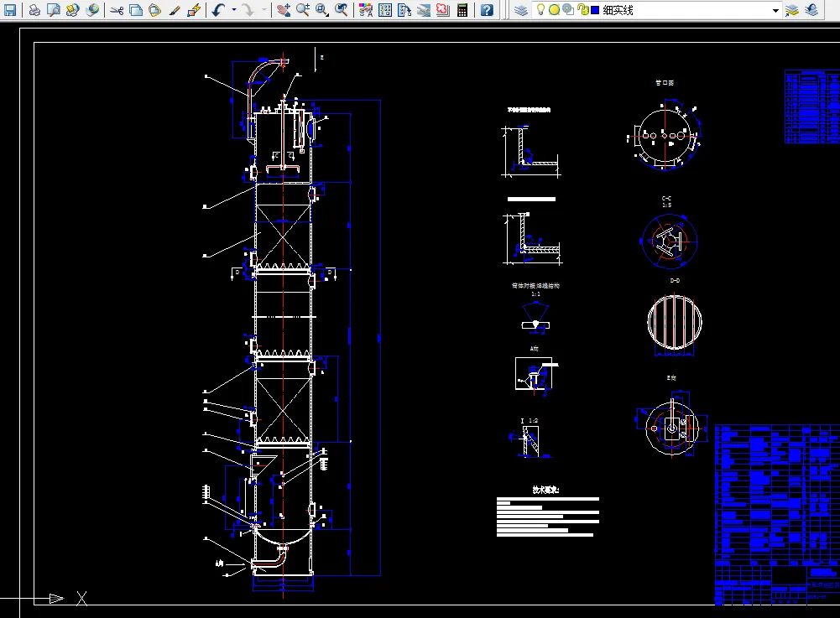Open the Sheet Set Manager icon
This screenshot has height=618, width=840.
tap(424, 9)
